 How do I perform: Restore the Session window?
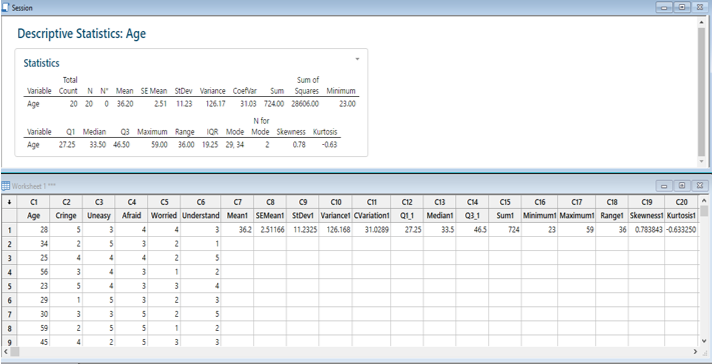(x=682, y=8)
